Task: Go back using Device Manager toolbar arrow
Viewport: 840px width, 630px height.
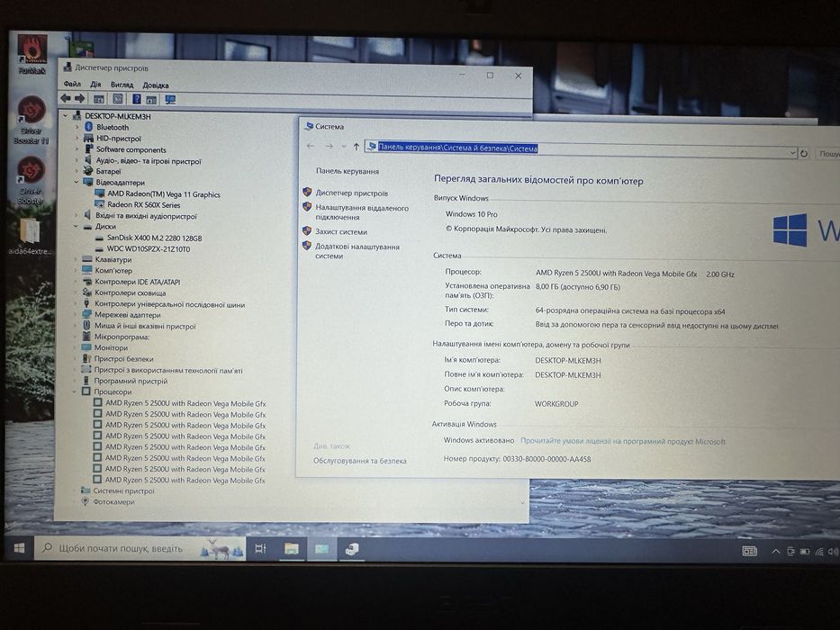Action: coord(66,98)
